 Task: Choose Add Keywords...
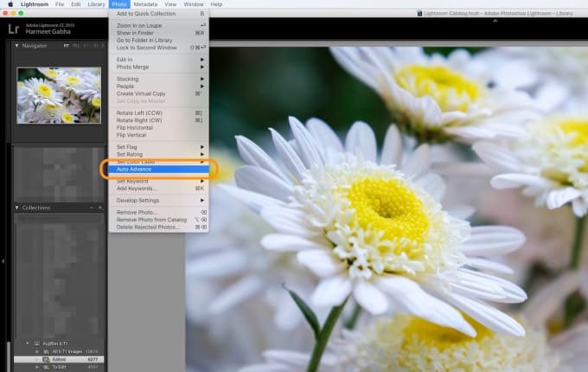pos(158,189)
